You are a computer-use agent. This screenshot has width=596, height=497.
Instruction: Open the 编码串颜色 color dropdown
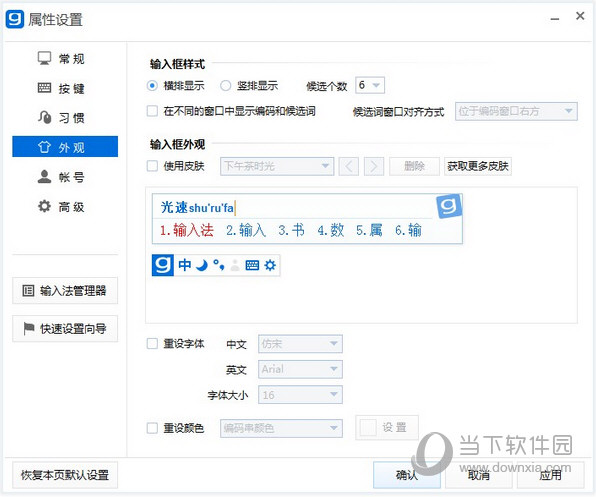pos(281,429)
